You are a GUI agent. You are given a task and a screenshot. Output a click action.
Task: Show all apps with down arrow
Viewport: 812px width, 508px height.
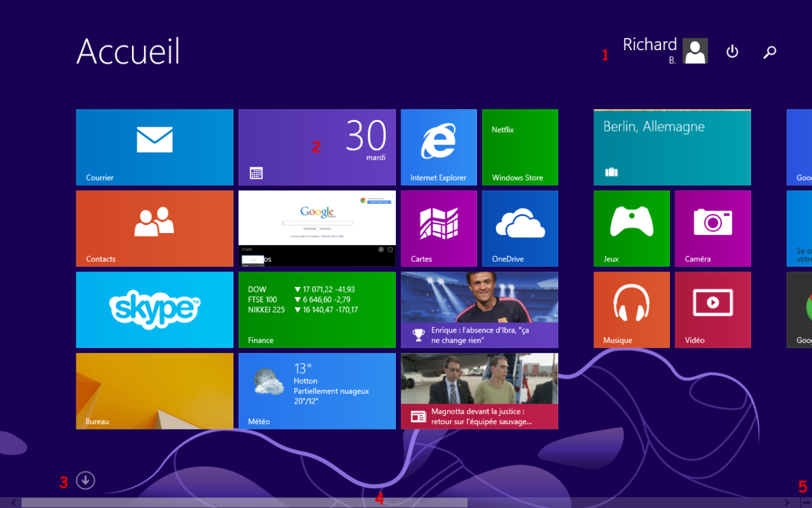[x=85, y=480]
